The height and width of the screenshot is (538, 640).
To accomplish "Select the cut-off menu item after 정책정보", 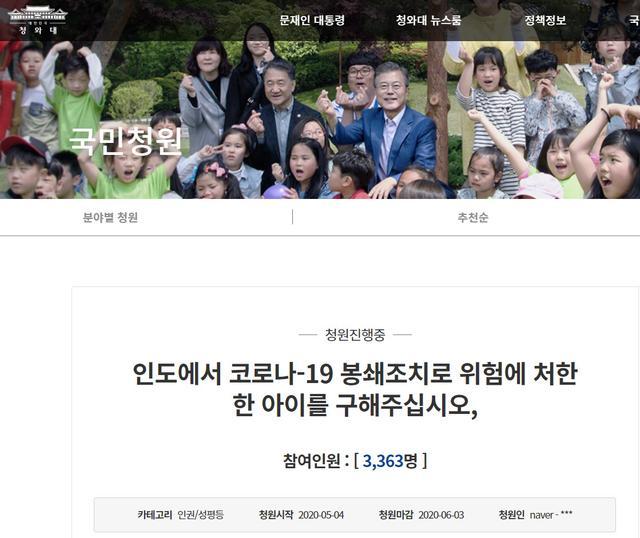I will [x=634, y=20].
